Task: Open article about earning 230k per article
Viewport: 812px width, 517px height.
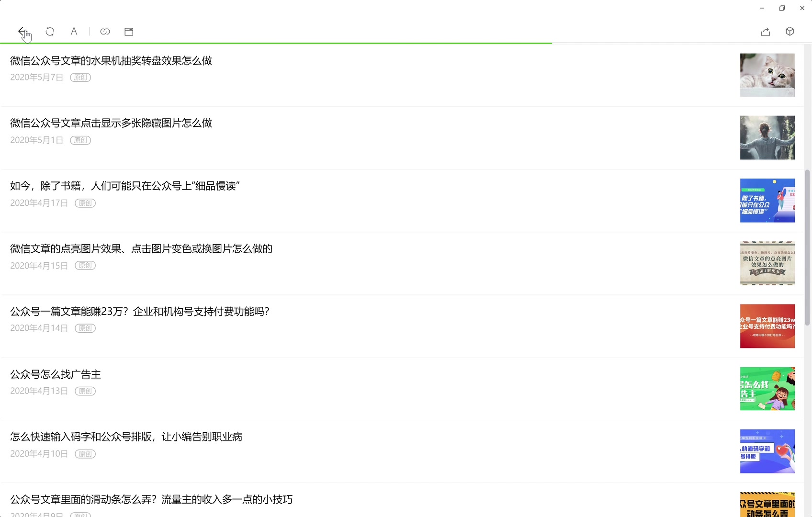Action: click(139, 311)
